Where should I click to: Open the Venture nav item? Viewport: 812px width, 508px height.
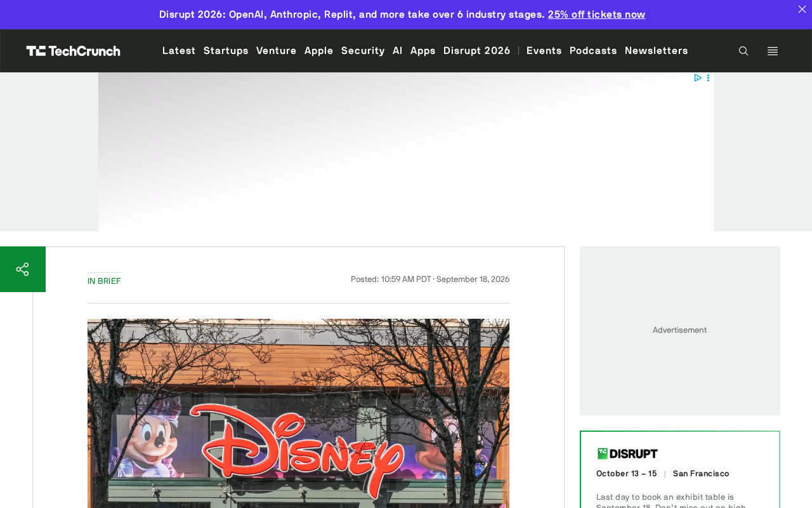[x=277, y=50]
